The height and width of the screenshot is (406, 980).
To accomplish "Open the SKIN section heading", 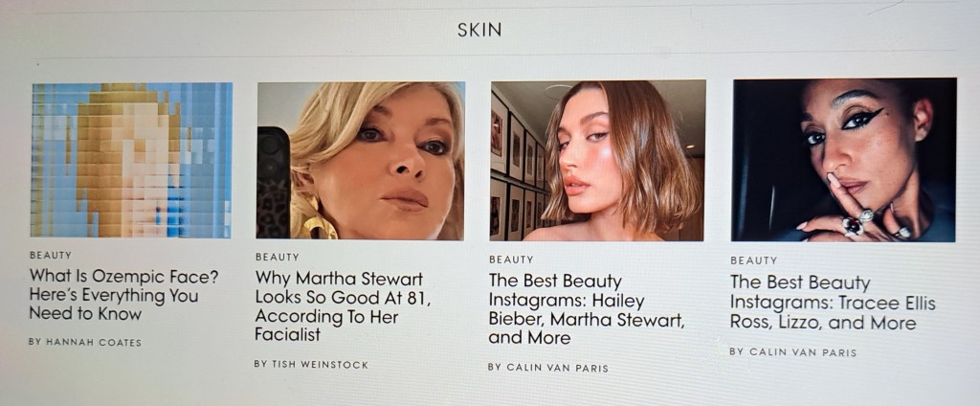I will (x=479, y=30).
